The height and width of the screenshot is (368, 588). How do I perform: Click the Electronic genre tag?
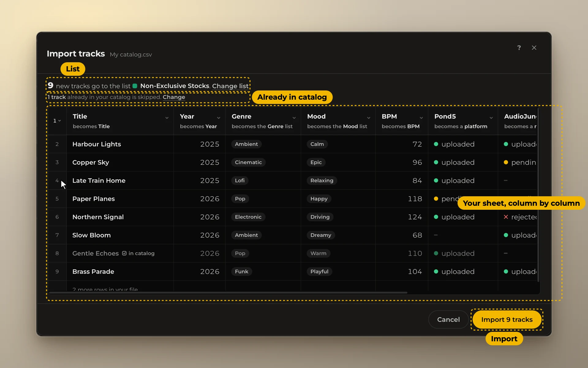[248, 217]
